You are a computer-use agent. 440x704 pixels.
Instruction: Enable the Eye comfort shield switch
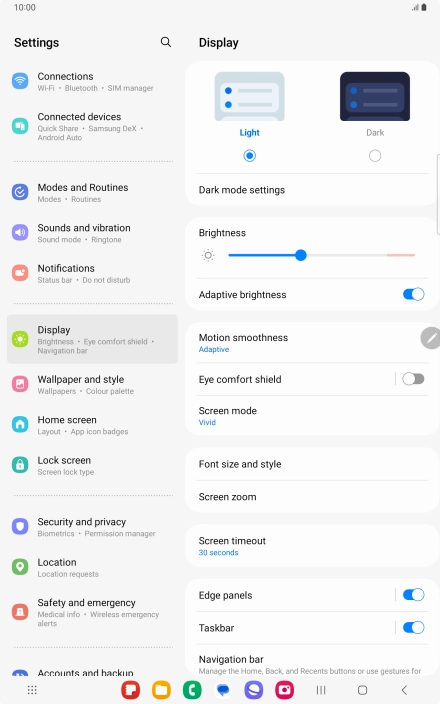coord(414,379)
